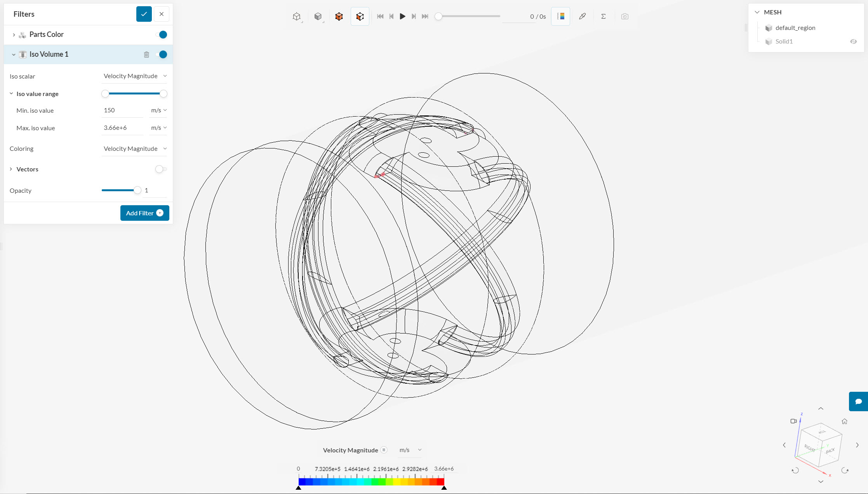Confirm filters with the checkmark button
The width and height of the screenshot is (868, 494).
[144, 14]
